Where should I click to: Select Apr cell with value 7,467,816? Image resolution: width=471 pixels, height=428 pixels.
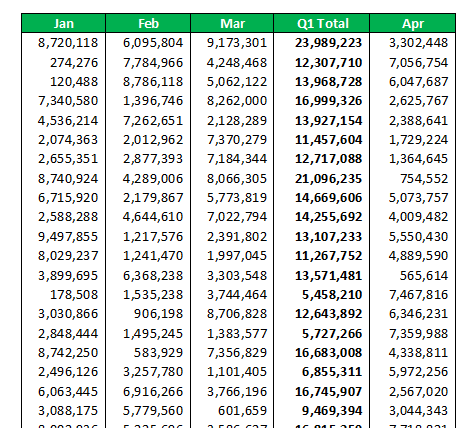(x=413, y=294)
